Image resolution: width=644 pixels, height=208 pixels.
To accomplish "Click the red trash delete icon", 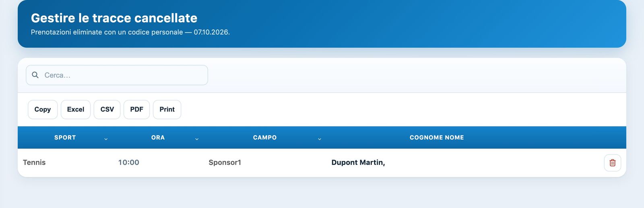I will tap(612, 163).
